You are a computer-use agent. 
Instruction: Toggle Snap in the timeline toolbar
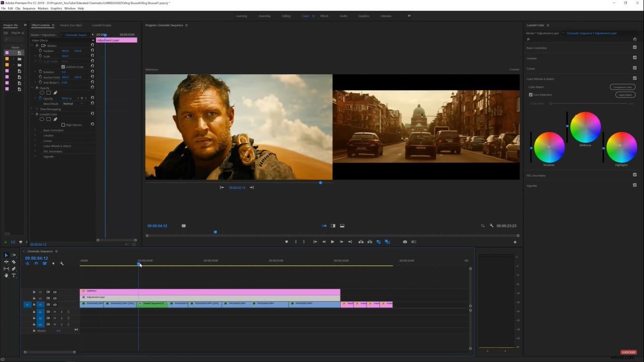click(x=36, y=263)
